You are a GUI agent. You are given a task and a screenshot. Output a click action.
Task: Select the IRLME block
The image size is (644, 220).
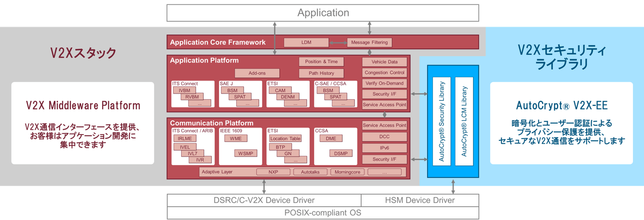[185, 139]
